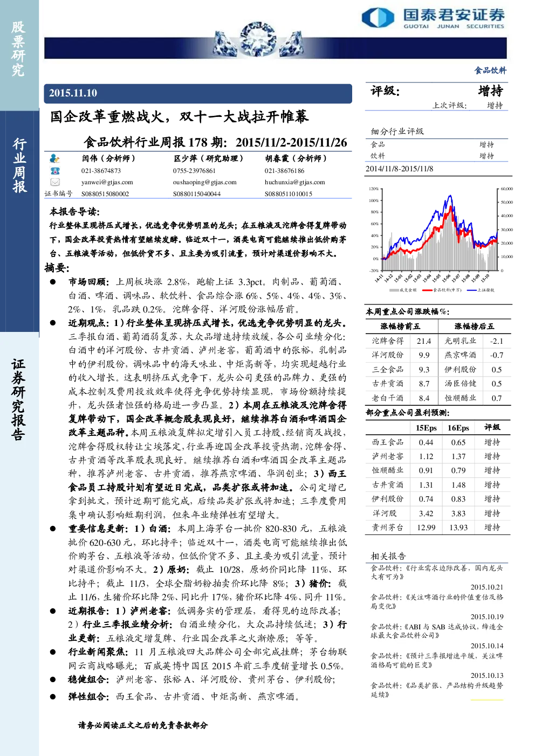The image size is (535, 756).
Task: Click the gray 成交金额 legend swatch
Action: tap(394, 290)
